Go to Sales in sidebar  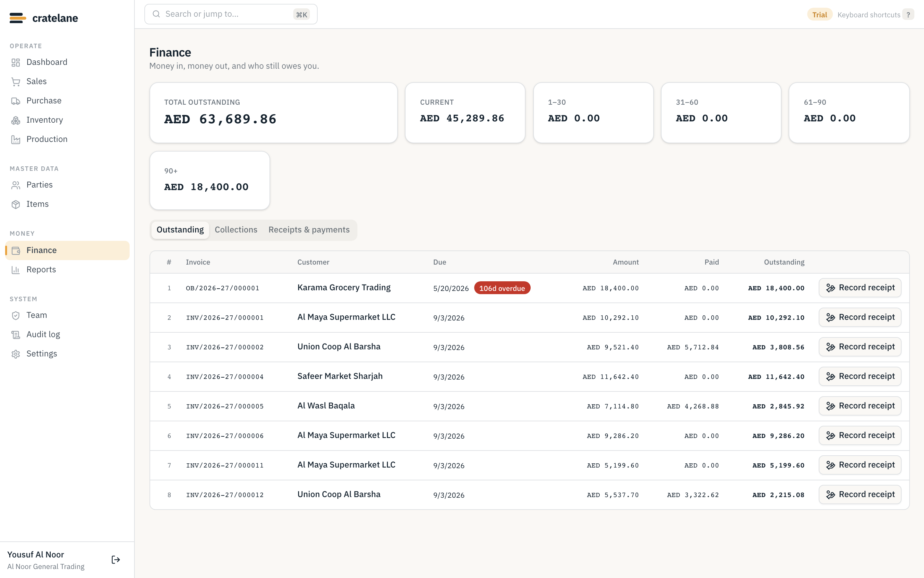[68, 82]
